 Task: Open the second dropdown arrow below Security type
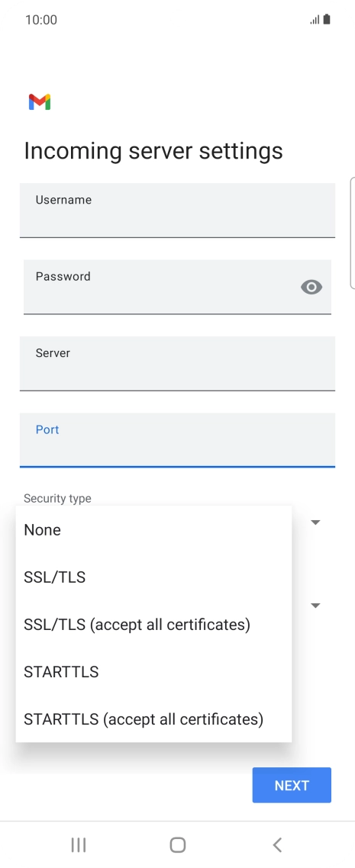click(x=315, y=606)
